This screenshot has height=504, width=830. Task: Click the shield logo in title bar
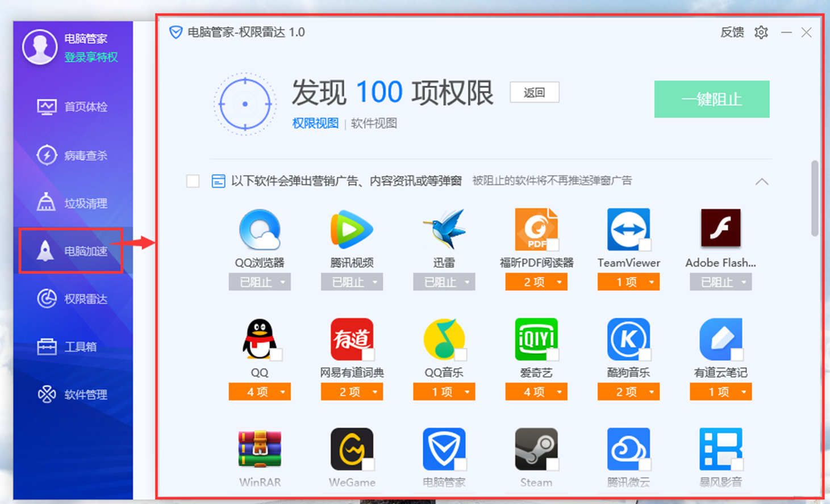(176, 32)
